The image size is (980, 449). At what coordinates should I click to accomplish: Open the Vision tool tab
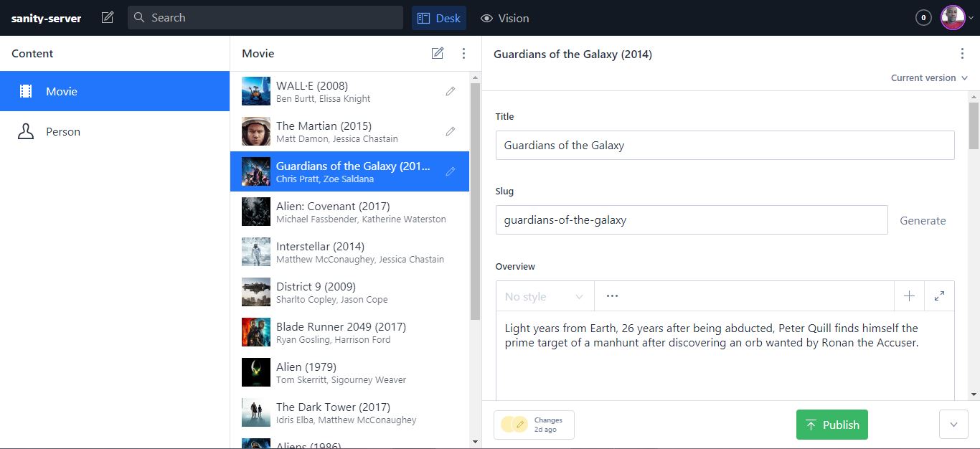pos(505,18)
